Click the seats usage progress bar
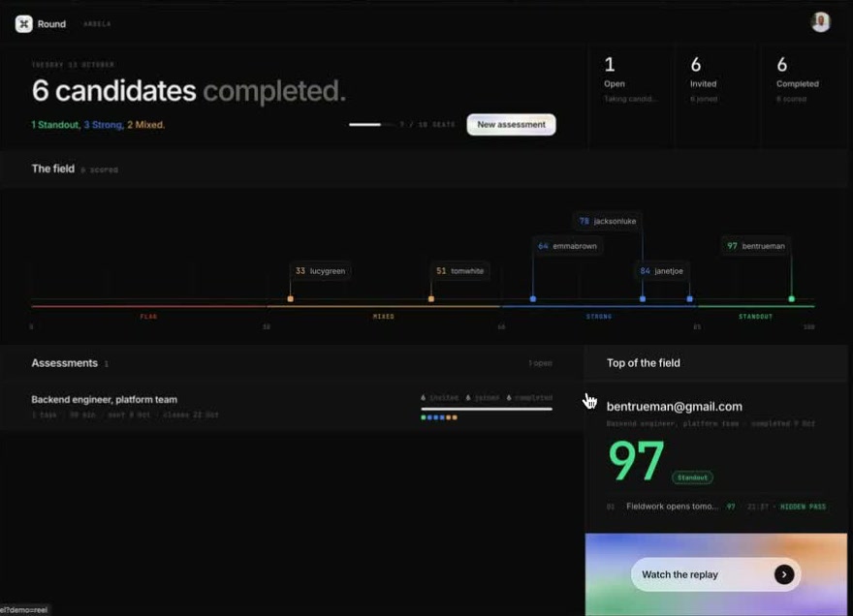The height and width of the screenshot is (616, 853). tap(371, 125)
